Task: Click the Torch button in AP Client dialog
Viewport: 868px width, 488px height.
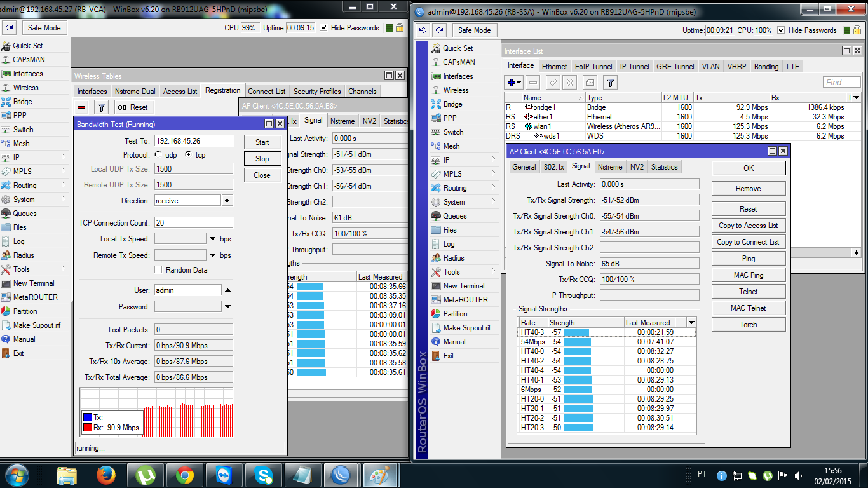Action: click(x=748, y=325)
